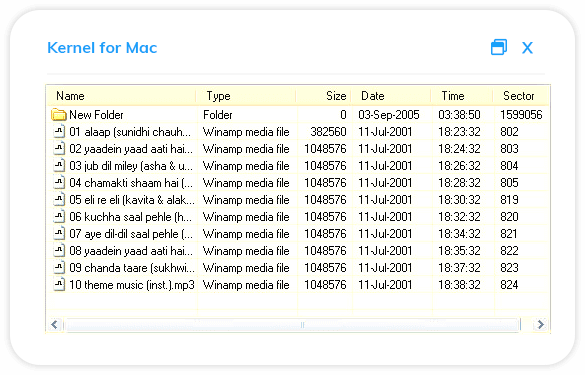The image size is (585, 375).
Task: Click the file icon beside 08 yaadein yaad aati hai
Action: (59, 250)
